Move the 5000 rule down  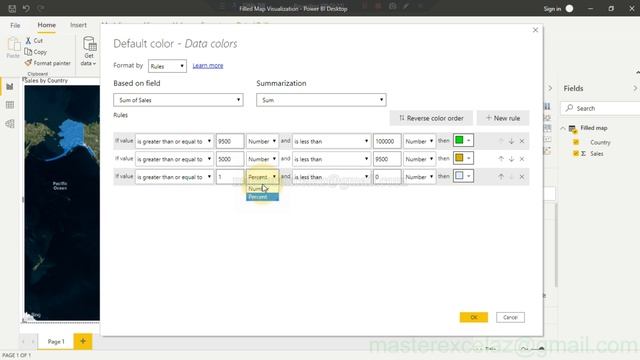pyautogui.click(x=511, y=159)
